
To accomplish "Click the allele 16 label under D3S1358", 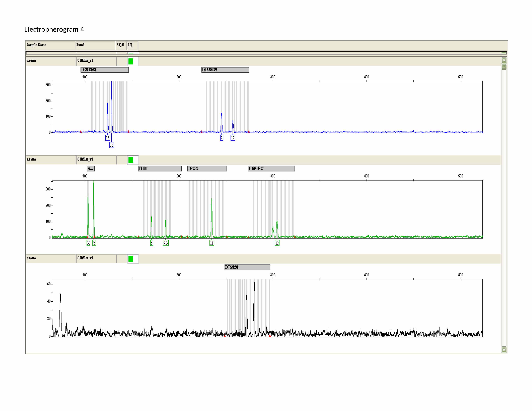I will pos(112,145).
